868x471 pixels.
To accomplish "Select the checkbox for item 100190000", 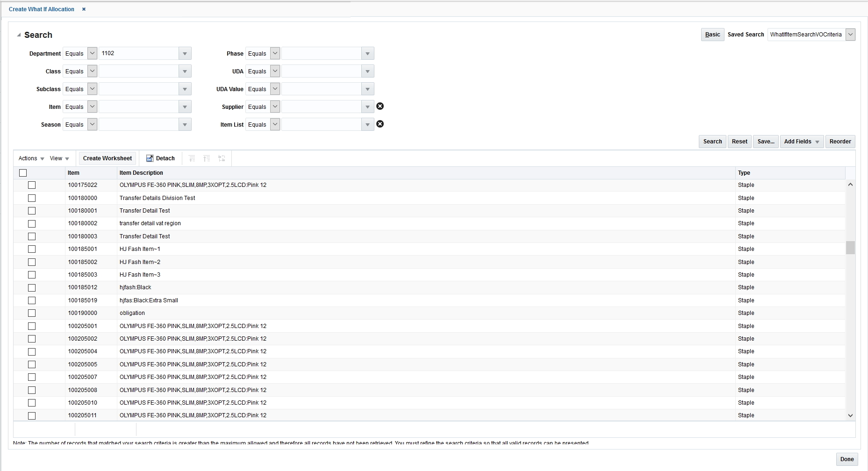I will click(31, 313).
